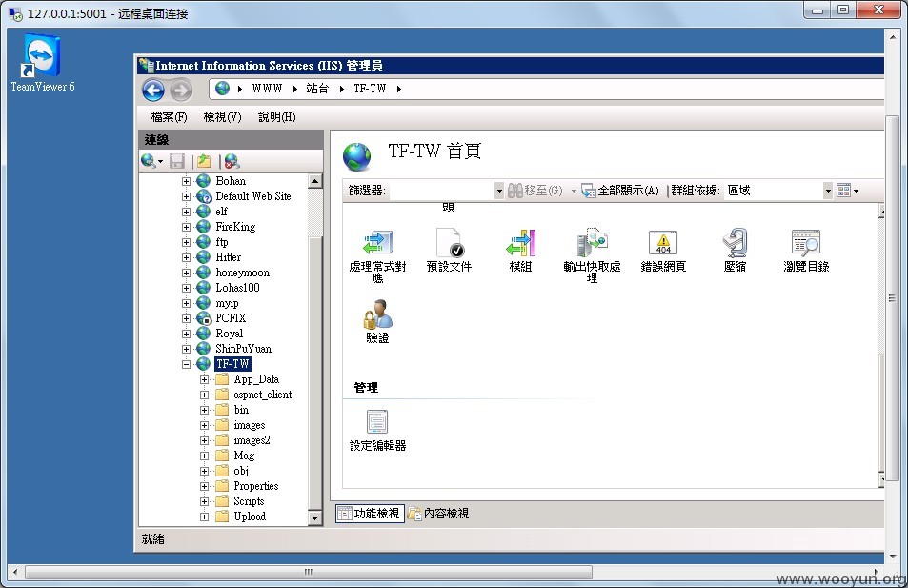This screenshot has height=588, width=908.
Task: Click the Upload folder icon
Action: 222,517
